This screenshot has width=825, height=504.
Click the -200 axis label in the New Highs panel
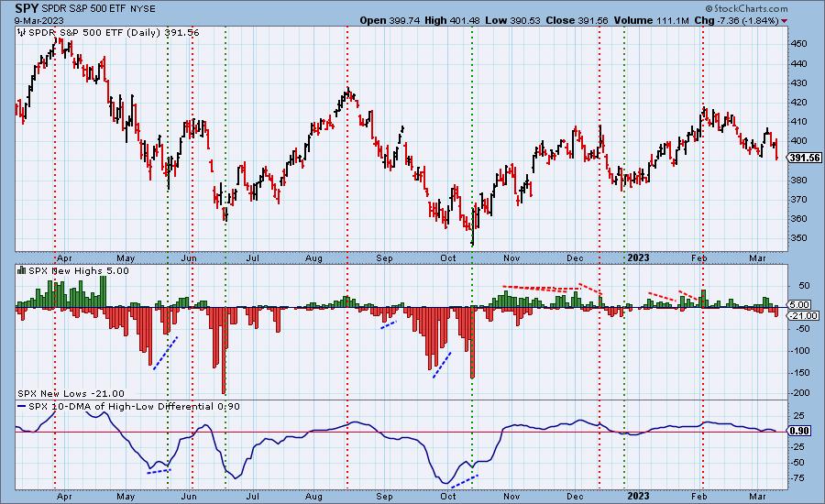(x=801, y=393)
